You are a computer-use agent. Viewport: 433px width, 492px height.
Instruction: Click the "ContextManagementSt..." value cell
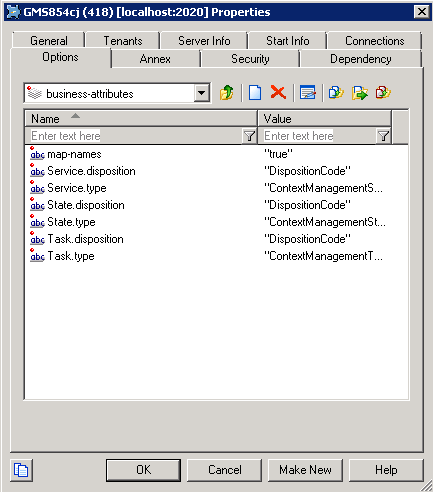(x=325, y=222)
